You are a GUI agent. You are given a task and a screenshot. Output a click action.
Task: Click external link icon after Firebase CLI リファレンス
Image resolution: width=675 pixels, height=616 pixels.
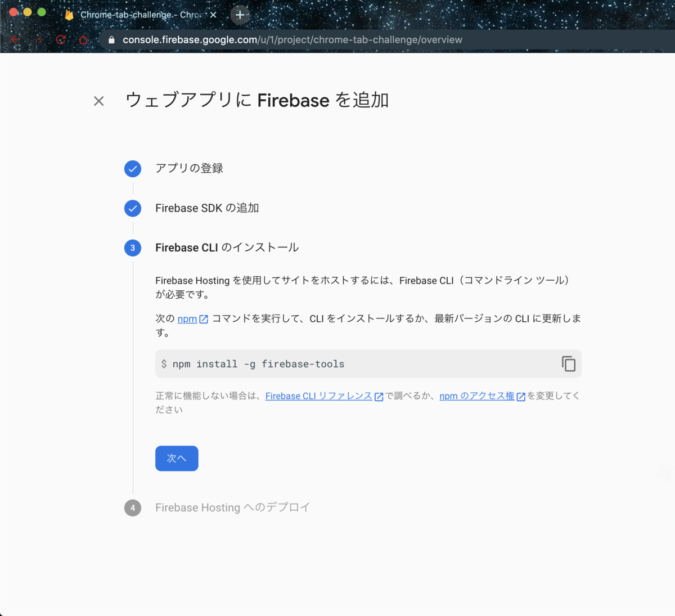379,397
